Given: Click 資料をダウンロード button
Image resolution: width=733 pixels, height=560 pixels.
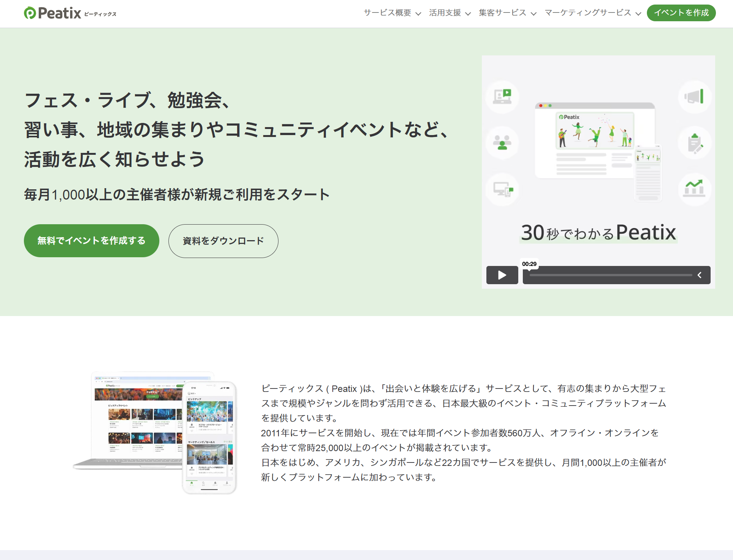Looking at the screenshot, I should tap(223, 241).
